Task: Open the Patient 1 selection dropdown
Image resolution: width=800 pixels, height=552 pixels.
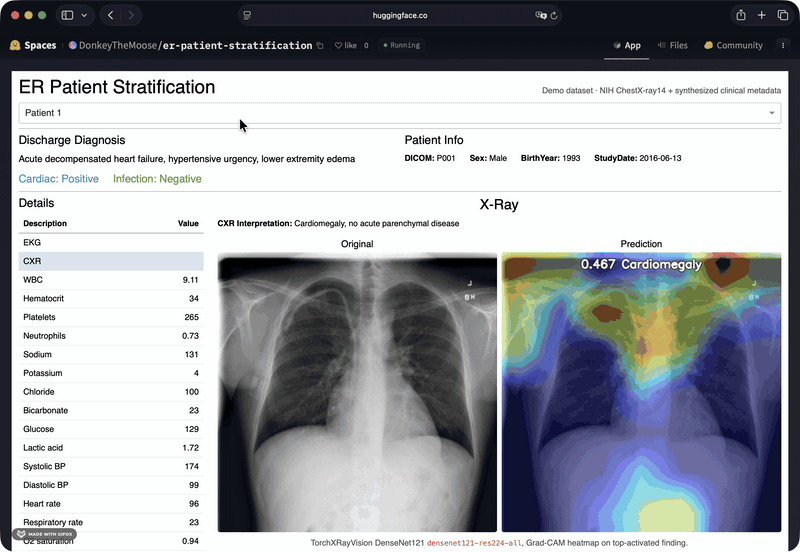Action: point(399,113)
